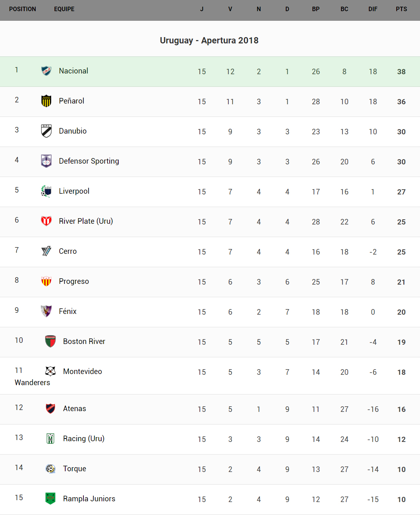Click the River Plate (Uru) crest icon

pos(46,221)
